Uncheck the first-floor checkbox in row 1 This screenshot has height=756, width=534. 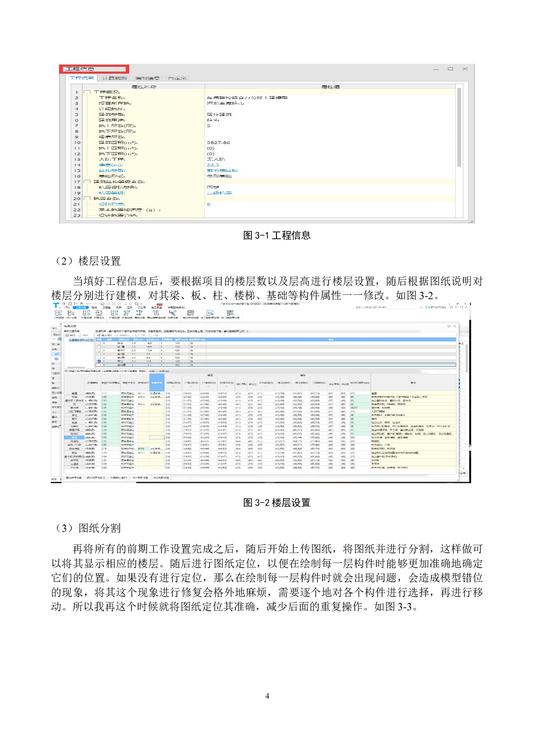coord(99,361)
